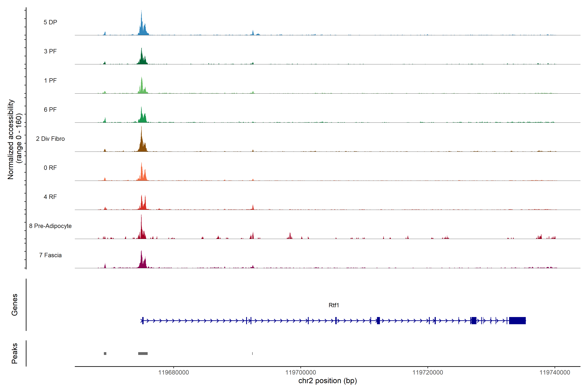Viewport: 588px width, 392px height.
Task: Click the 3 PF track label
Action: [50, 51]
